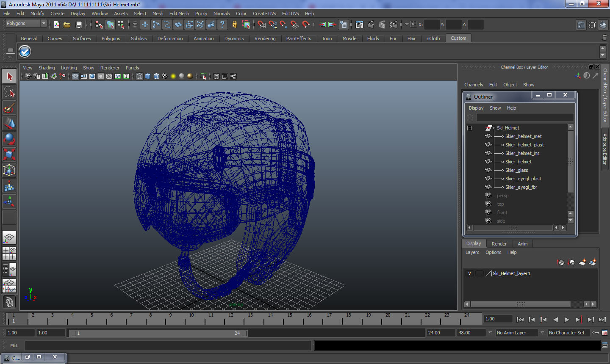Click the blue checkmark shelf button
Viewport: 610px width, 364px height.
point(25,52)
